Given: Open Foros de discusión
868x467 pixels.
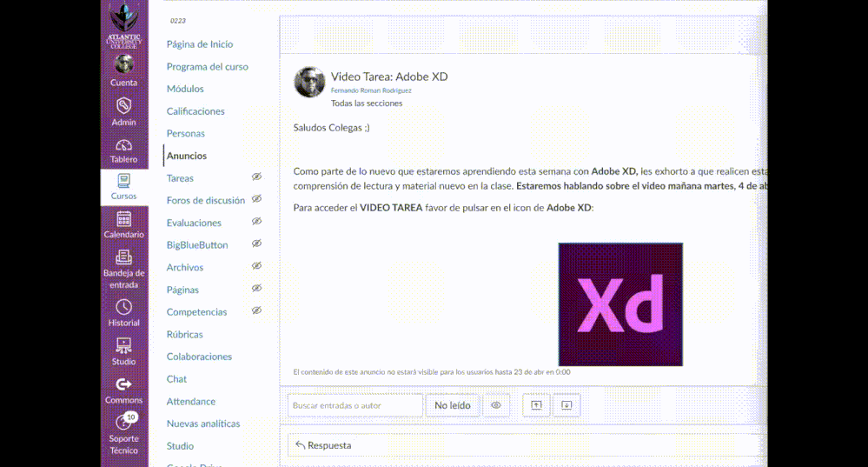Looking at the screenshot, I should [205, 201].
